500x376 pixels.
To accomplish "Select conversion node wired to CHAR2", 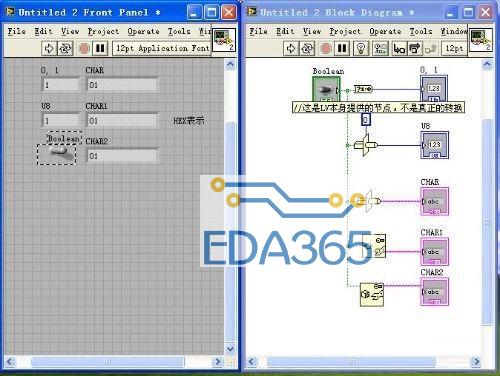I will click(x=372, y=295).
